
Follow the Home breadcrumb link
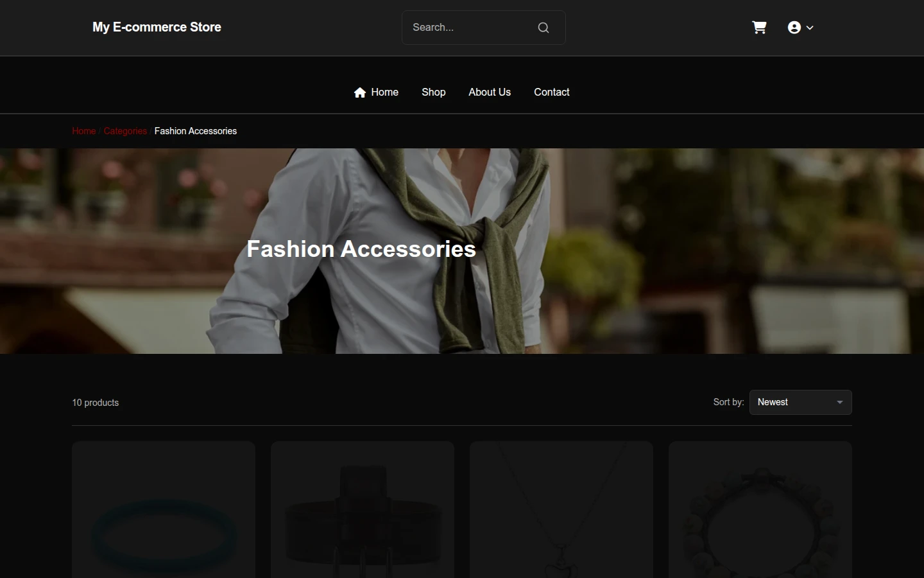[84, 131]
